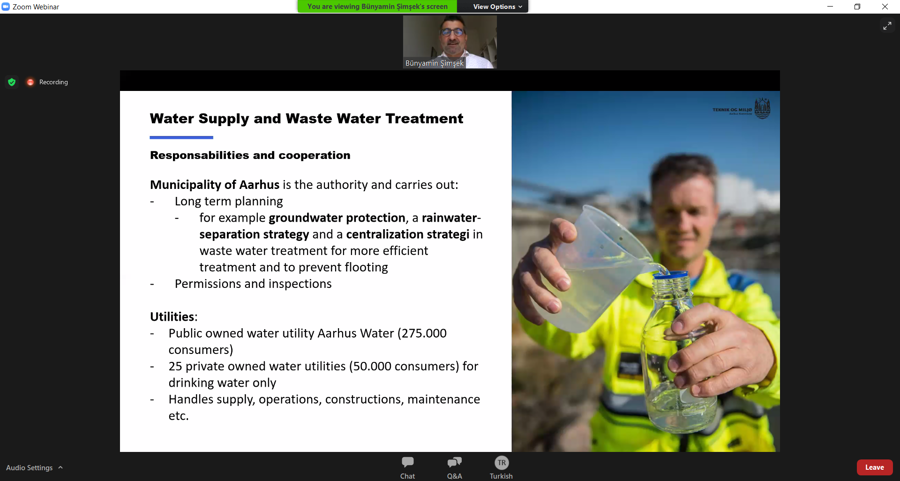Viewport: 900px width, 481px height.
Task: Open Audio Settings
Action: click(29, 467)
